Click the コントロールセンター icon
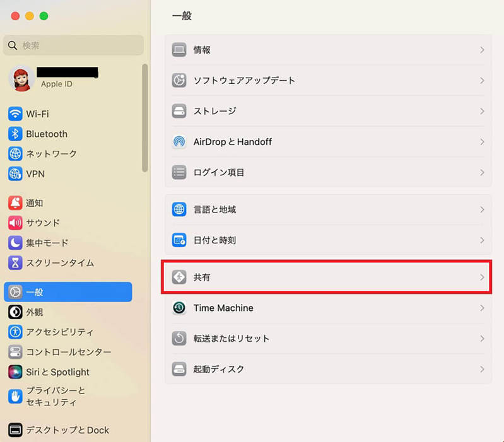504x442 pixels. pyautogui.click(x=15, y=352)
